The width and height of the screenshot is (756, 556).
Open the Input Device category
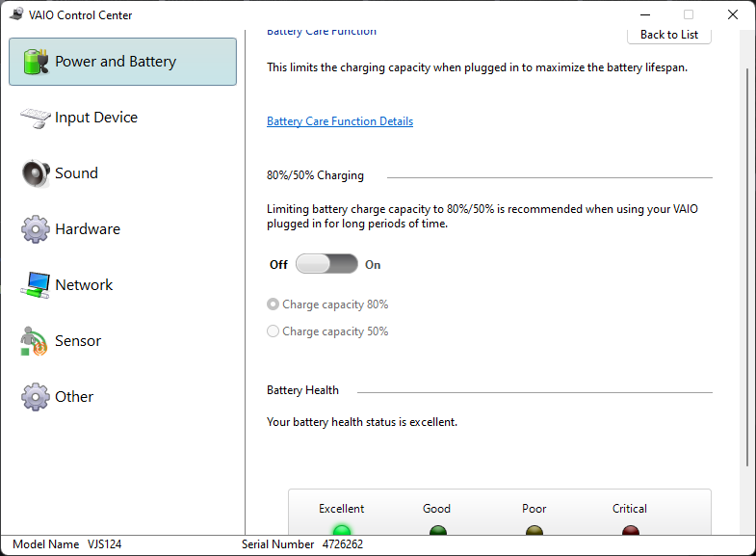point(123,118)
